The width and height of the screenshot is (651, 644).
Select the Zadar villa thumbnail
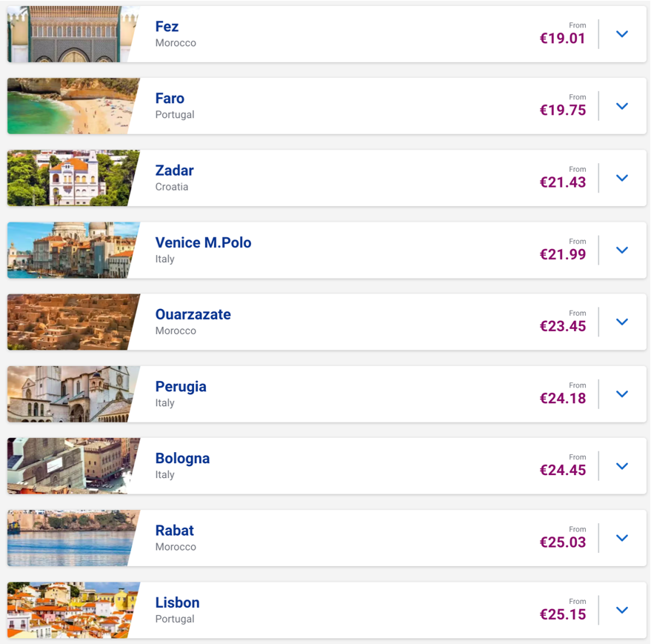point(70,178)
